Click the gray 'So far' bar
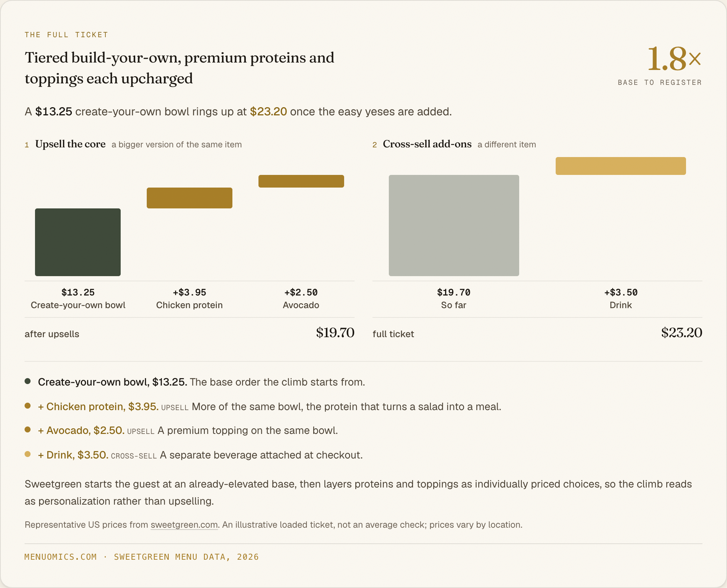 [x=454, y=226]
